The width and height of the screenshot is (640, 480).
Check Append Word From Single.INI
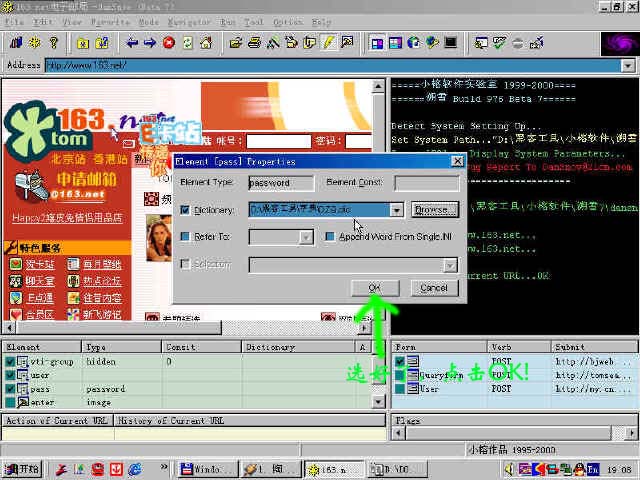(330, 236)
